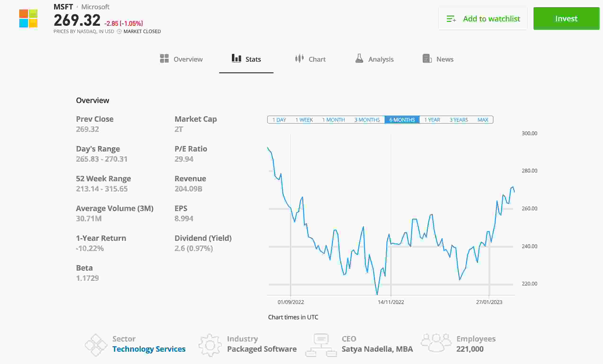Select the 1 DAY chart range
The height and width of the screenshot is (364, 603).
click(x=279, y=120)
